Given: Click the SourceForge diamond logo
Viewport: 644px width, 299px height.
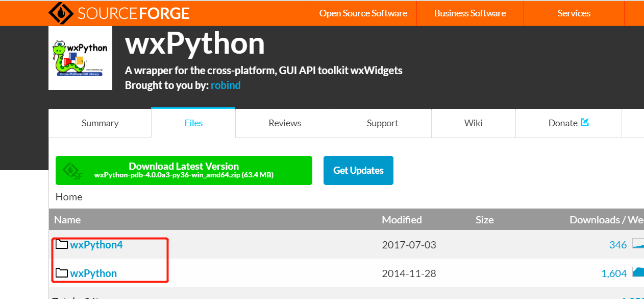Looking at the screenshot, I should click(62, 13).
